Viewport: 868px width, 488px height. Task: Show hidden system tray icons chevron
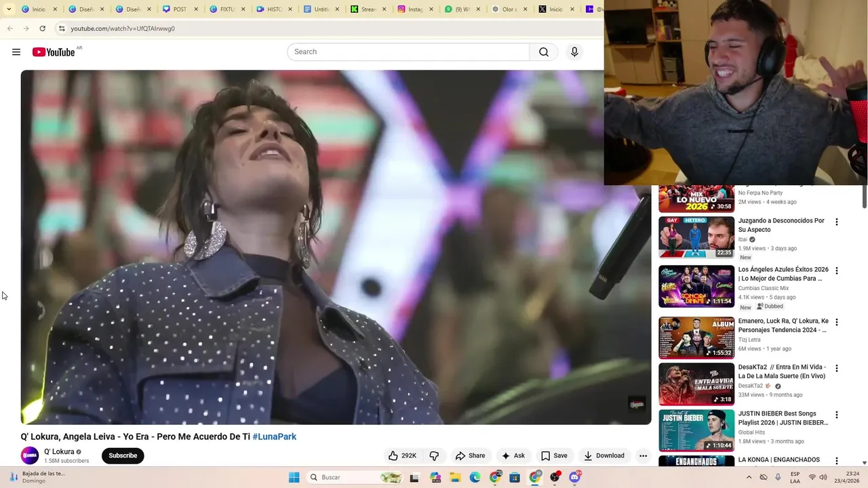point(749,477)
